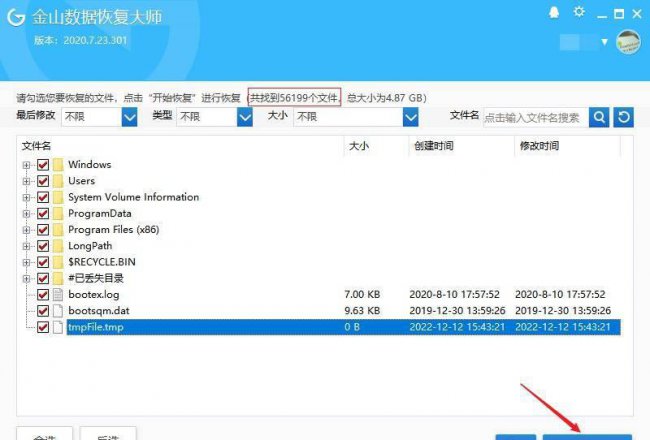
Task: Uncheck the bootex.log checkbox
Action: [x=43, y=294]
